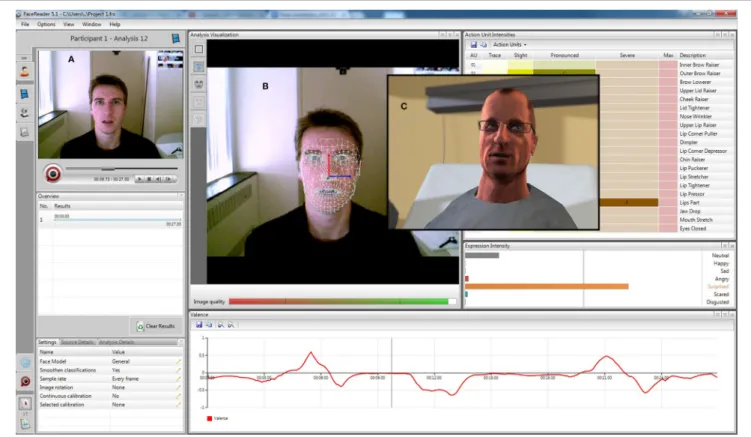Screen dimensions: 751x437
Task: Stop the video playback
Action: (149, 179)
